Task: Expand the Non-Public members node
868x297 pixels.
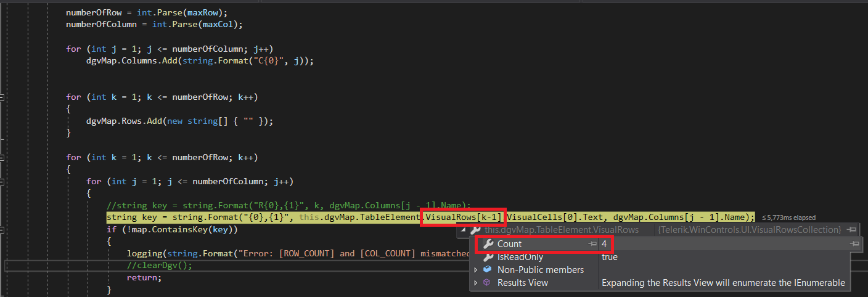Action: [476, 270]
